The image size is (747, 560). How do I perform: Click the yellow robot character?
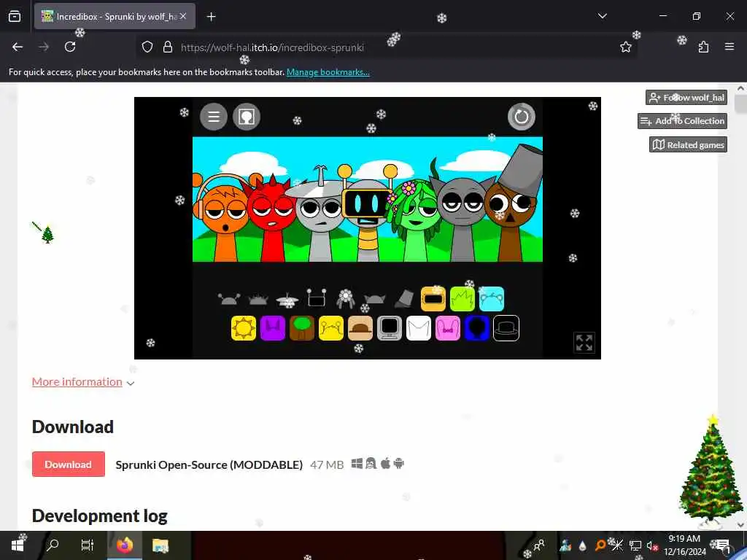click(368, 214)
